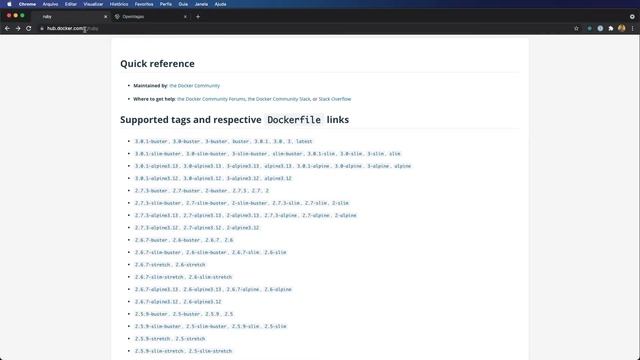Click the browser forward arrow
The width and height of the screenshot is (640, 360).
pyautogui.click(x=18, y=29)
